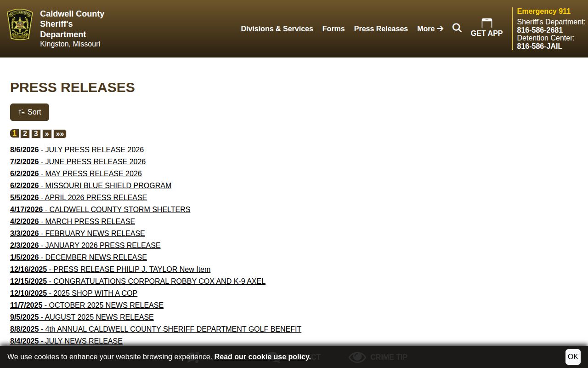
Task: Tap the GET APP phone icon
Action: [x=486, y=23]
